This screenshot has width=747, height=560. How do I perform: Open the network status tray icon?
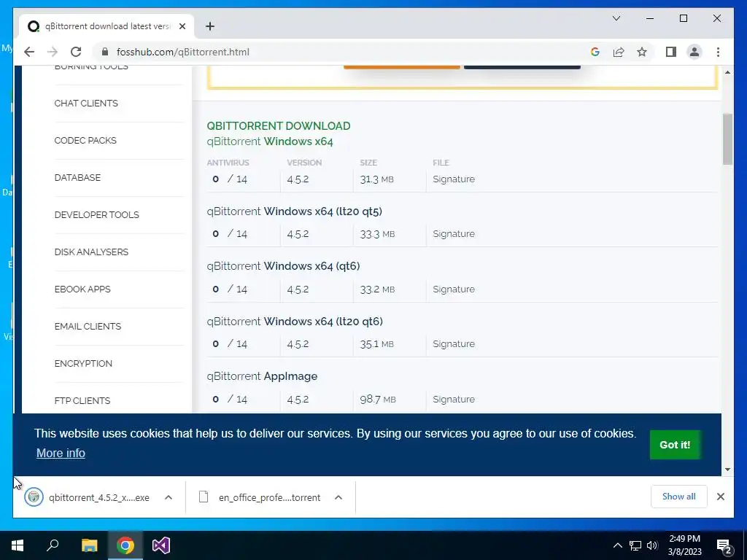tap(635, 545)
